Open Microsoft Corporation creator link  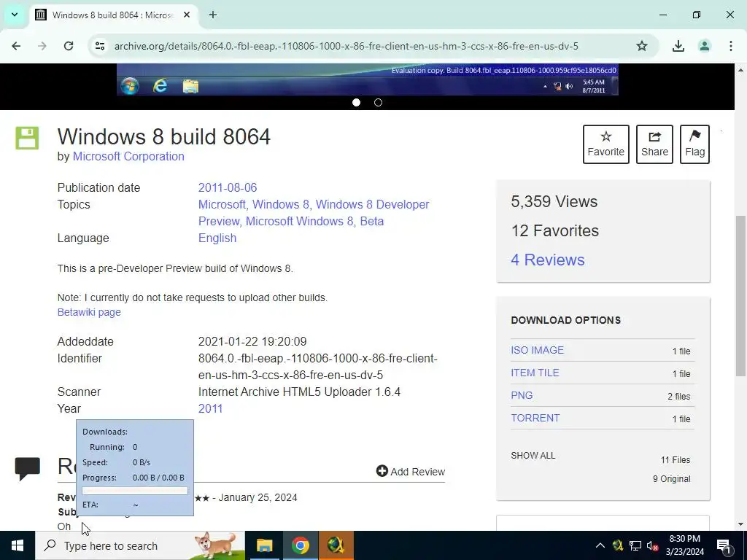point(128,157)
